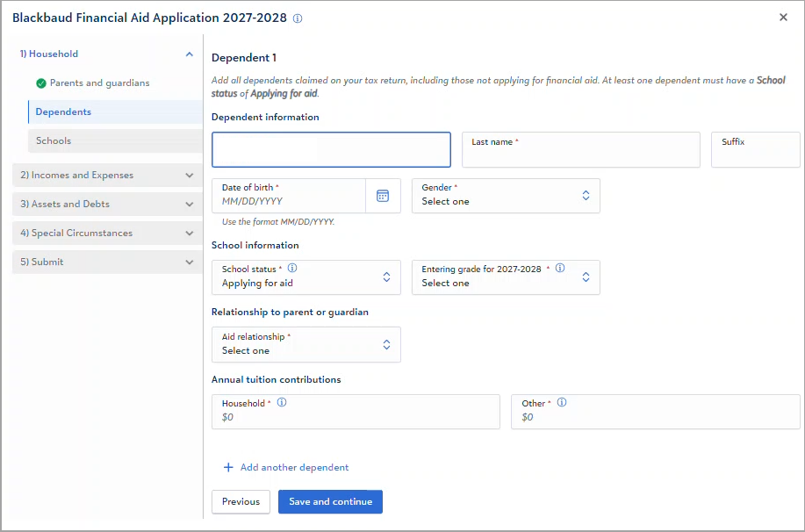Open the School status dropdown
Screen dimensions: 805x532
tap(306, 277)
